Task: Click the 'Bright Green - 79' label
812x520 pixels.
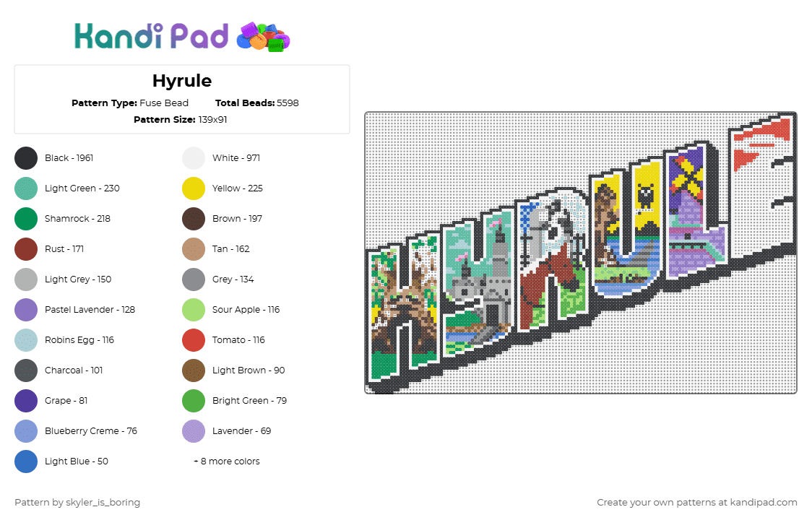Action: (250, 401)
